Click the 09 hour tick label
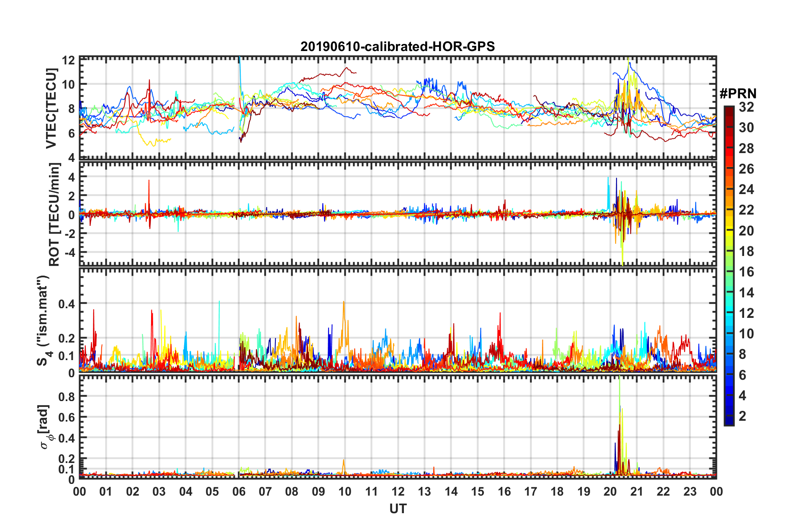This screenshot has height=532, width=796. tap(318, 491)
